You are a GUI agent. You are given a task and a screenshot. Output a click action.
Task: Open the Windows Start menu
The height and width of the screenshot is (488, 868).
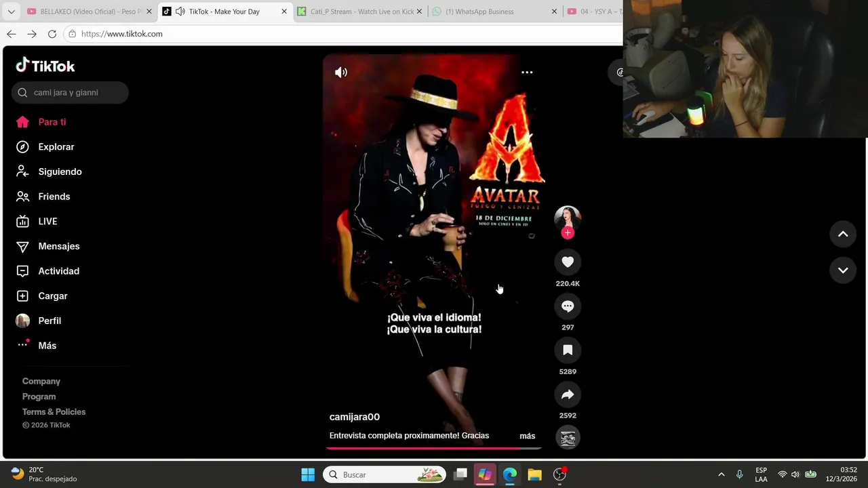[308, 474]
